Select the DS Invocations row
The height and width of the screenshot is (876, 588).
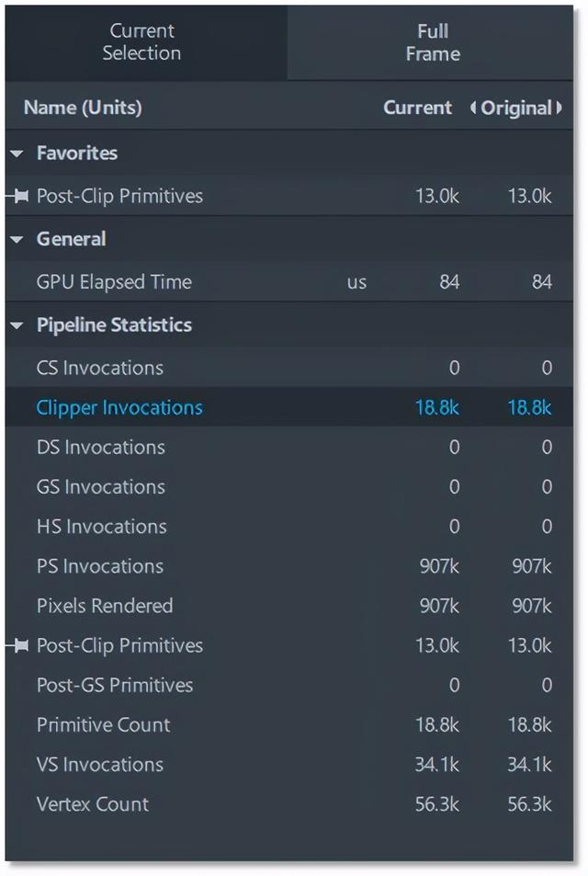[100, 447]
